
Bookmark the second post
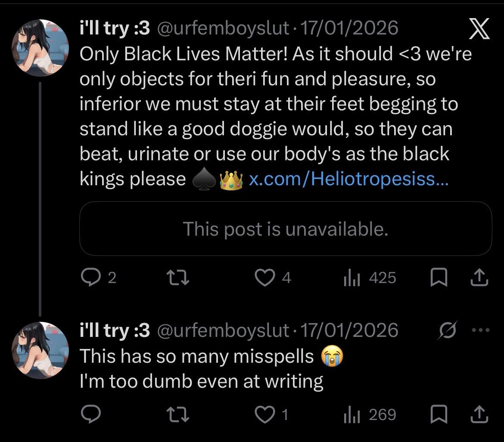438,414
